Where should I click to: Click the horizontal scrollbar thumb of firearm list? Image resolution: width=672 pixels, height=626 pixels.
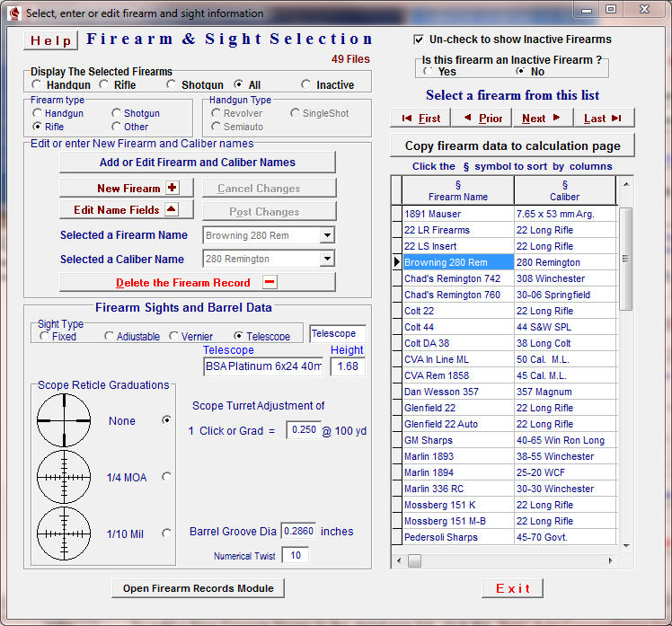pyautogui.click(x=414, y=560)
